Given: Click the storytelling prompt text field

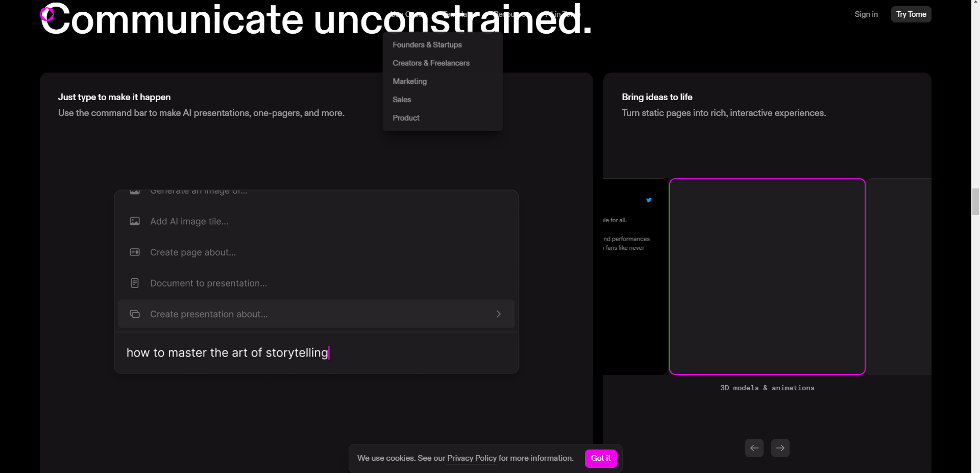Looking at the screenshot, I should (x=316, y=353).
